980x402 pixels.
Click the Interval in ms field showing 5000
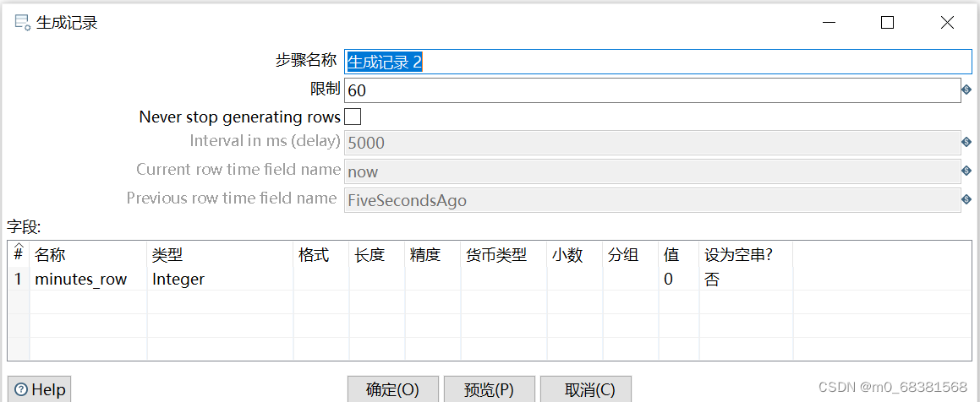pos(652,143)
